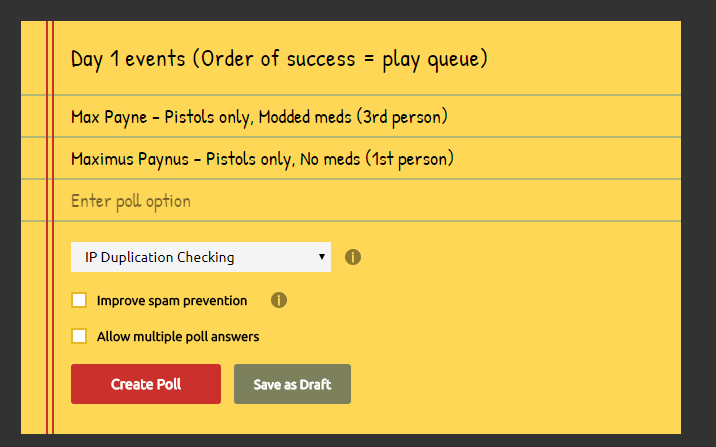Click info icon next to spam prevention
The image size is (716, 447).
click(x=279, y=300)
